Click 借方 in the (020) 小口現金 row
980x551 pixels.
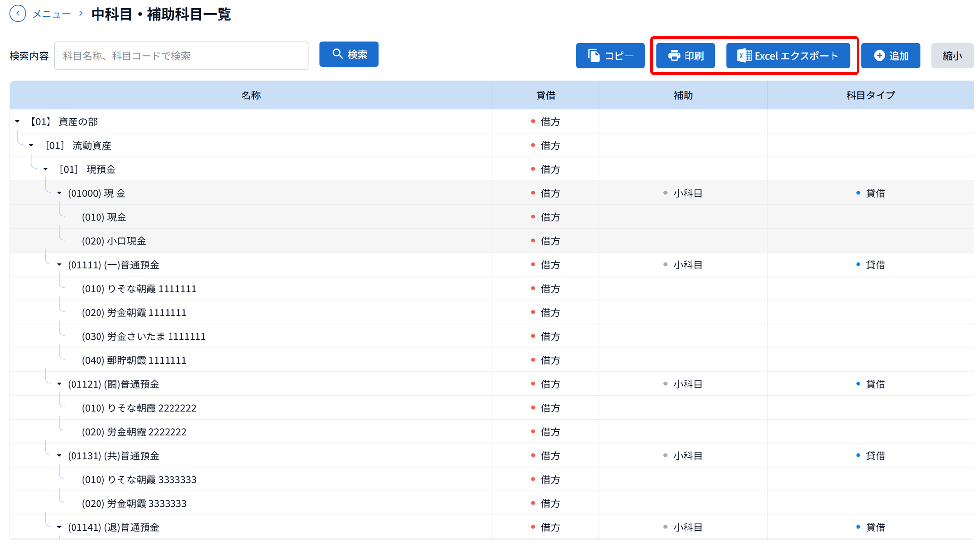coord(550,241)
